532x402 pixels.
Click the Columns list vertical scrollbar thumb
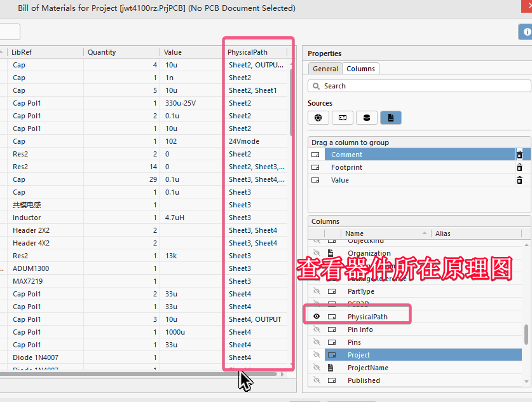click(x=526, y=334)
